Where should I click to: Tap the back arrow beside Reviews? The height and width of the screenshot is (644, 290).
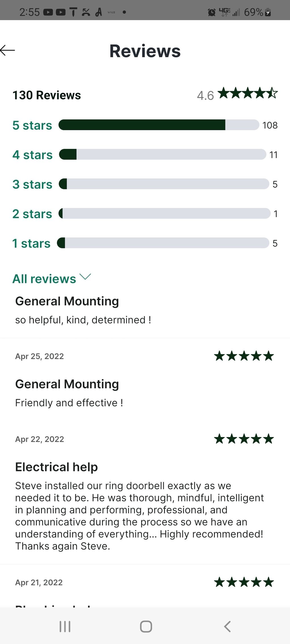click(x=8, y=50)
